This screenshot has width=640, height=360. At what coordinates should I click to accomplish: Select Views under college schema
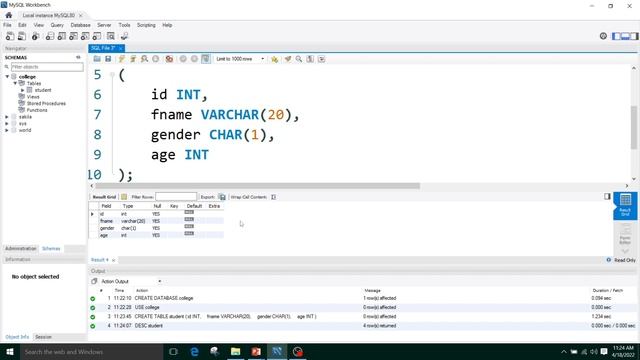coord(33,97)
